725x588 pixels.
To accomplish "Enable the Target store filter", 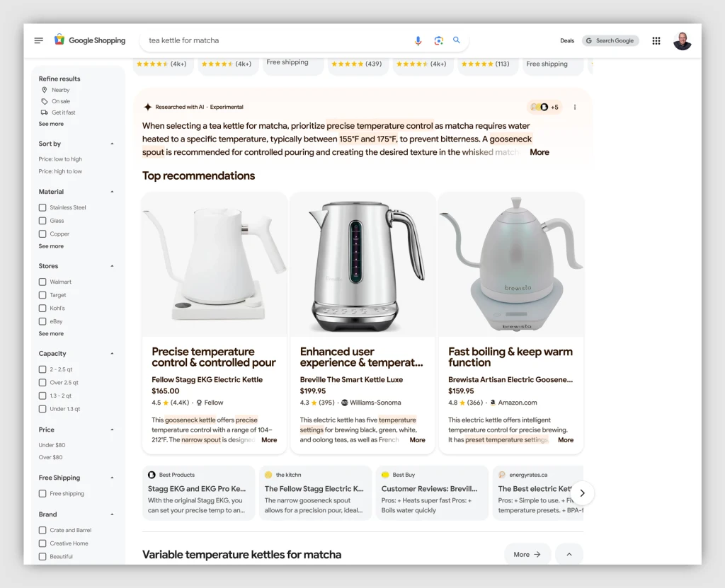I will (x=42, y=295).
